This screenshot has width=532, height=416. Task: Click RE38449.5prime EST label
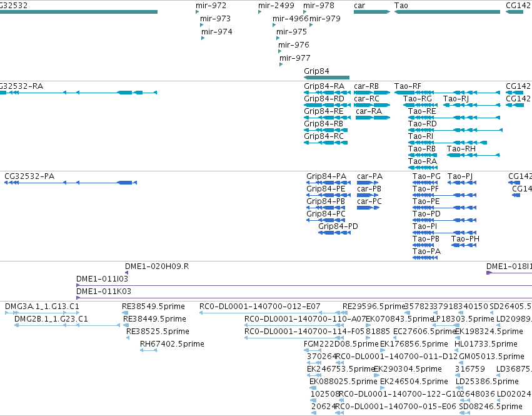click(154, 319)
